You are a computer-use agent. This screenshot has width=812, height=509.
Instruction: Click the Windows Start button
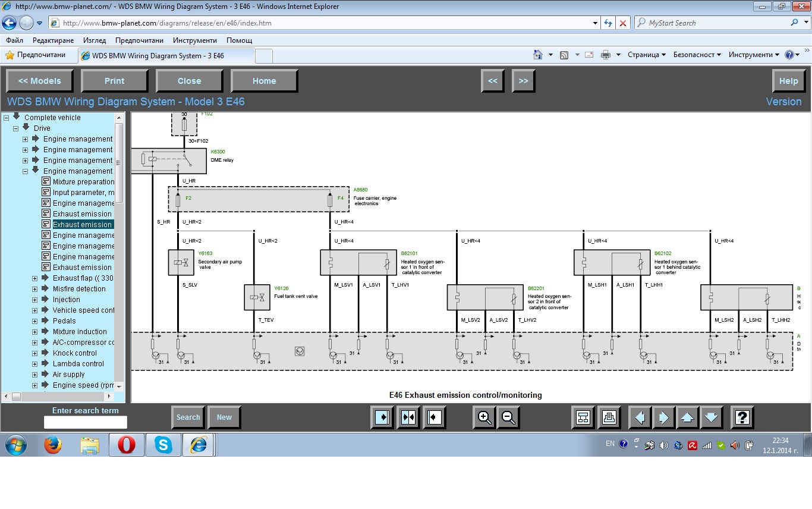tap(15, 445)
